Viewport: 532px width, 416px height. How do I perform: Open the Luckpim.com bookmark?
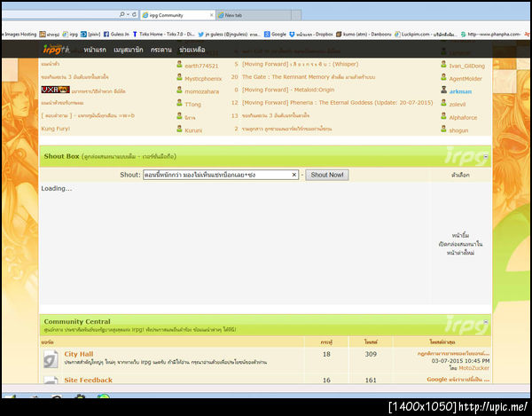(x=426, y=35)
